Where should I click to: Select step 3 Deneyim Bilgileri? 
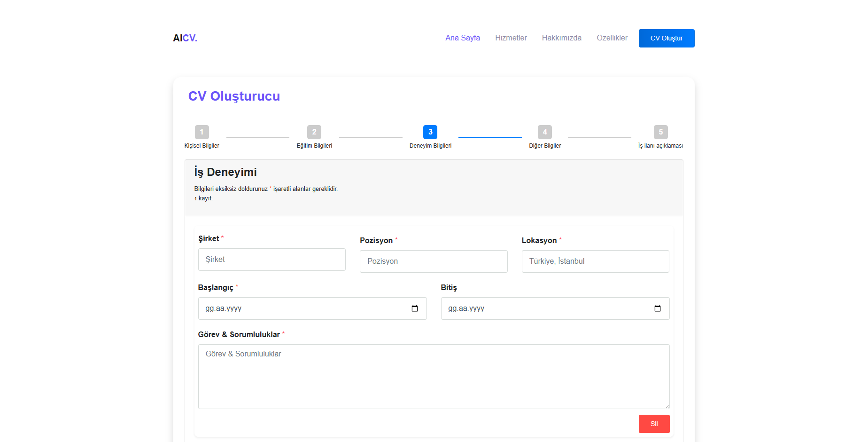tap(430, 132)
